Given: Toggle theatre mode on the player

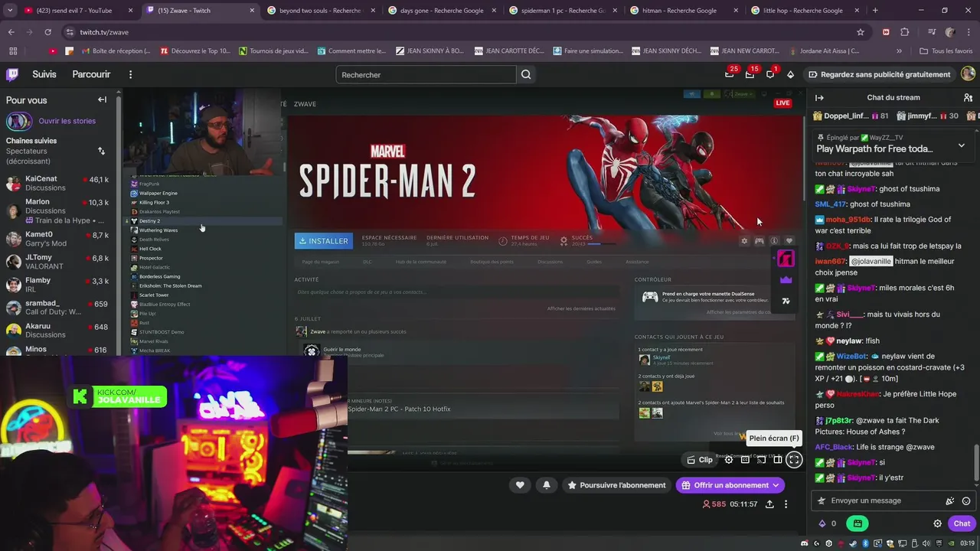Looking at the screenshot, I should 778,460.
